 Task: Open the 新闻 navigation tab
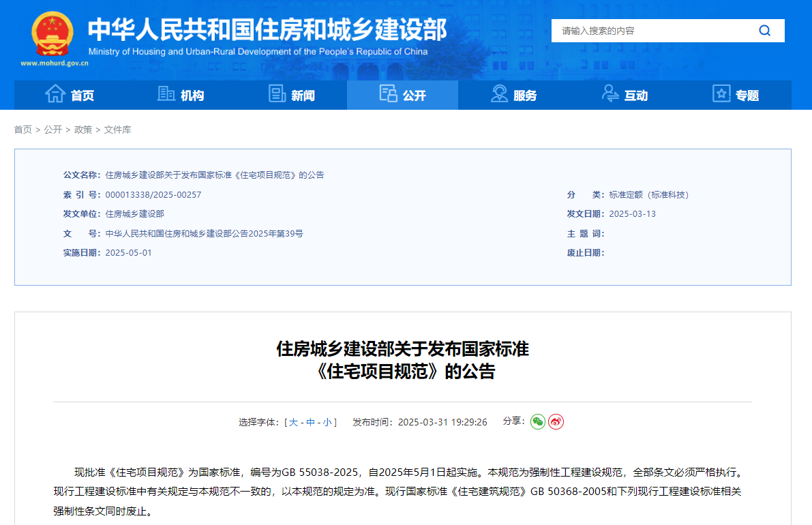292,95
